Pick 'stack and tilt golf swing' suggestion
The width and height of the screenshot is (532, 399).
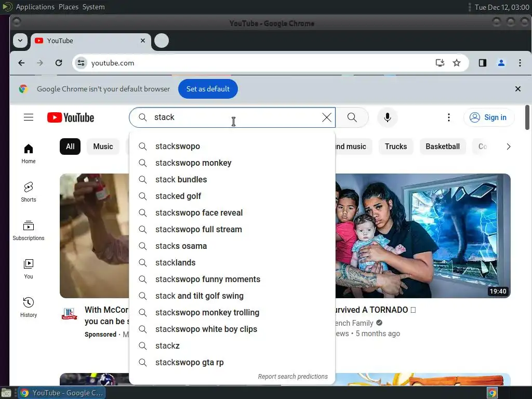pyautogui.click(x=232, y=296)
